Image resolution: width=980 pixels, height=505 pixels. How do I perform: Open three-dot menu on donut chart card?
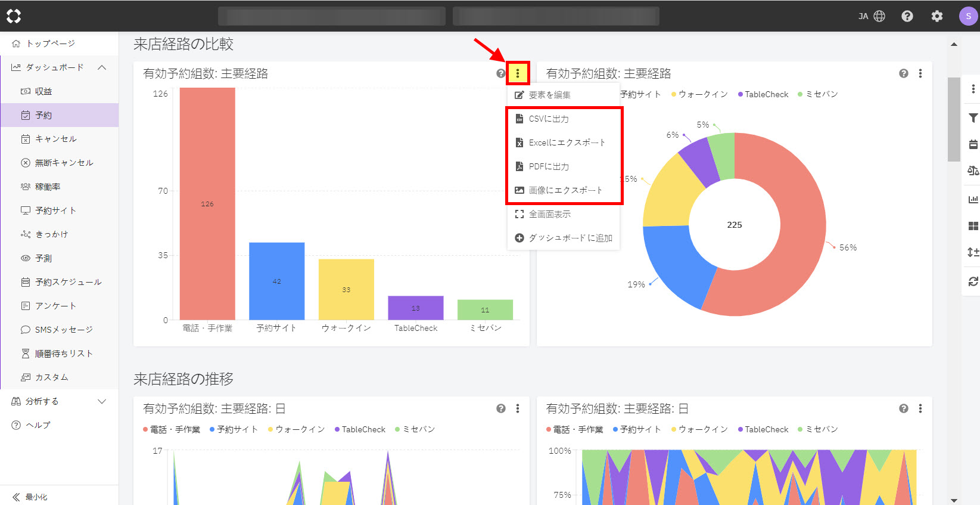(920, 73)
